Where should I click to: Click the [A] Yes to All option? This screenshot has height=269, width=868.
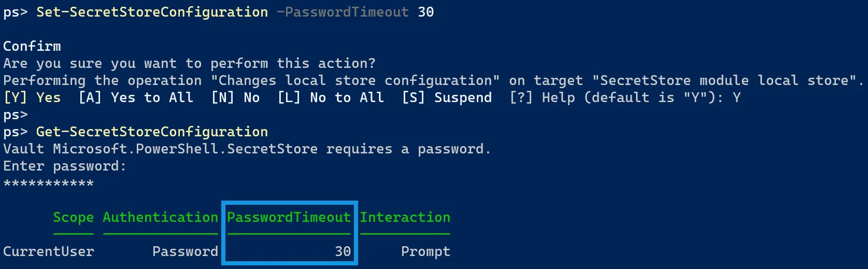pos(136,97)
